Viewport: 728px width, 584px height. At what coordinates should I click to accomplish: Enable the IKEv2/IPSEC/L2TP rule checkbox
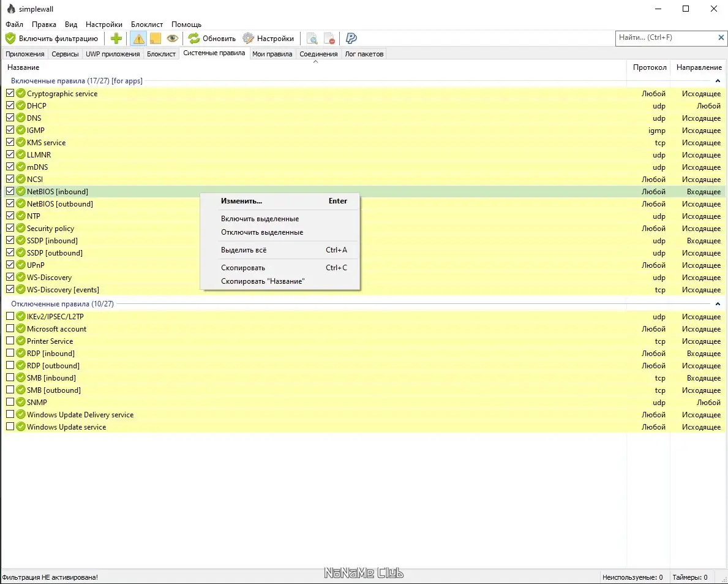[x=10, y=316]
